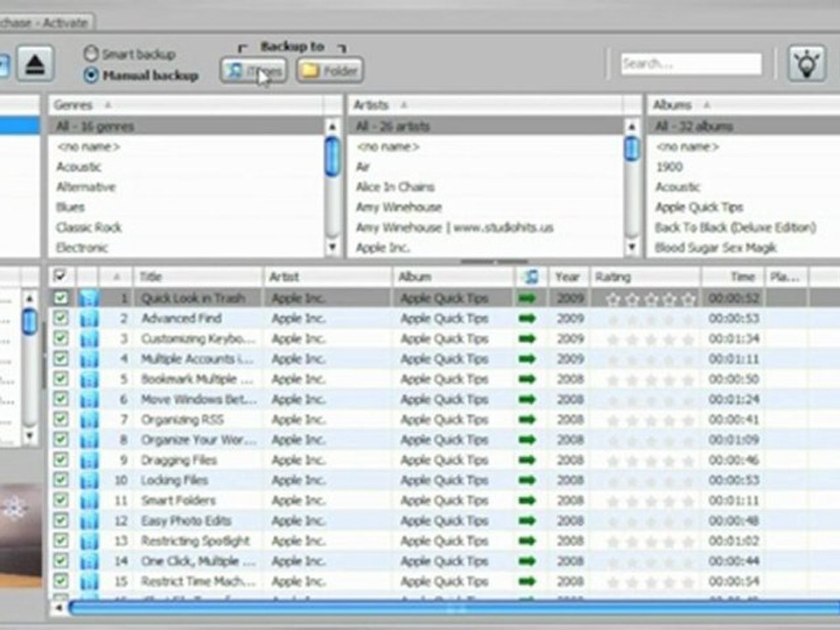Click the iTunes column header icon
Image resolution: width=840 pixels, height=630 pixels.
(530, 277)
